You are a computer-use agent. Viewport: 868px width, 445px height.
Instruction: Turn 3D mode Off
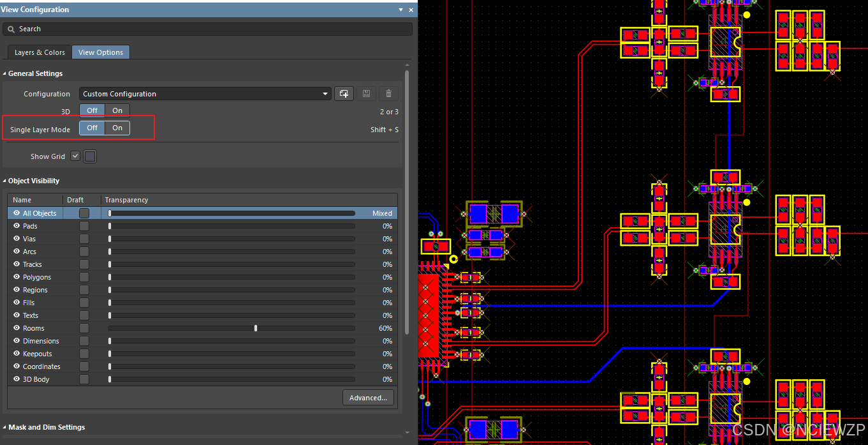coord(92,110)
